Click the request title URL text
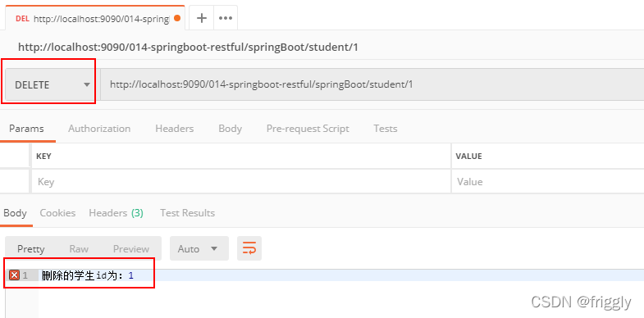Image resolution: width=644 pixels, height=318 pixels. coord(188,48)
